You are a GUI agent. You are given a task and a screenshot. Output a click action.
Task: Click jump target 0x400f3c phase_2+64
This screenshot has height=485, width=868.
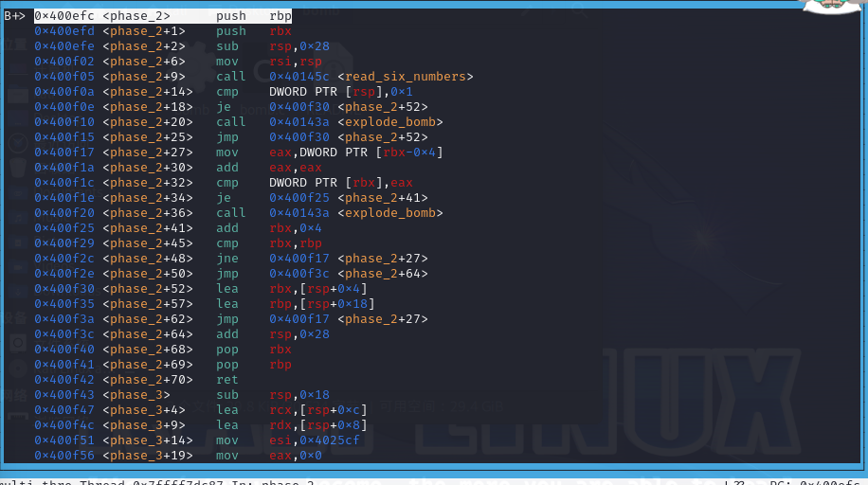pos(348,274)
